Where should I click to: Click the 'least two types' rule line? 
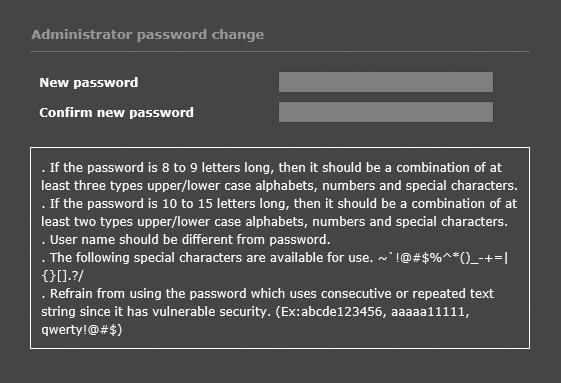point(274,222)
